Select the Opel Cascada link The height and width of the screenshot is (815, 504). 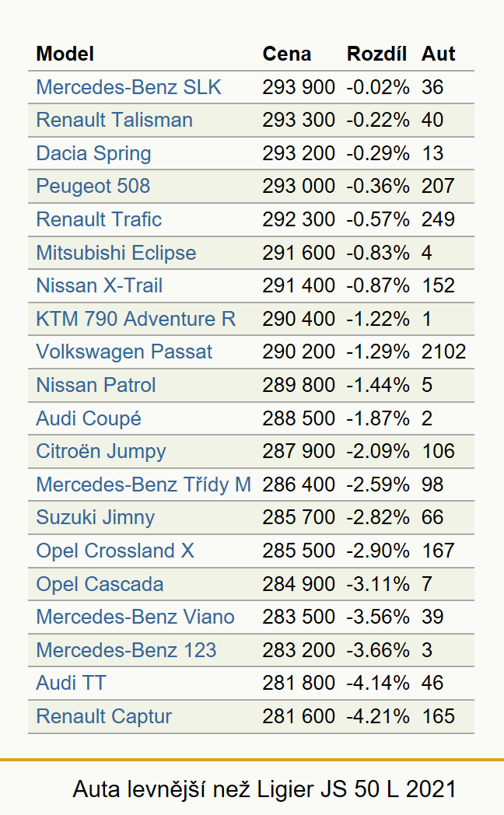click(x=100, y=584)
